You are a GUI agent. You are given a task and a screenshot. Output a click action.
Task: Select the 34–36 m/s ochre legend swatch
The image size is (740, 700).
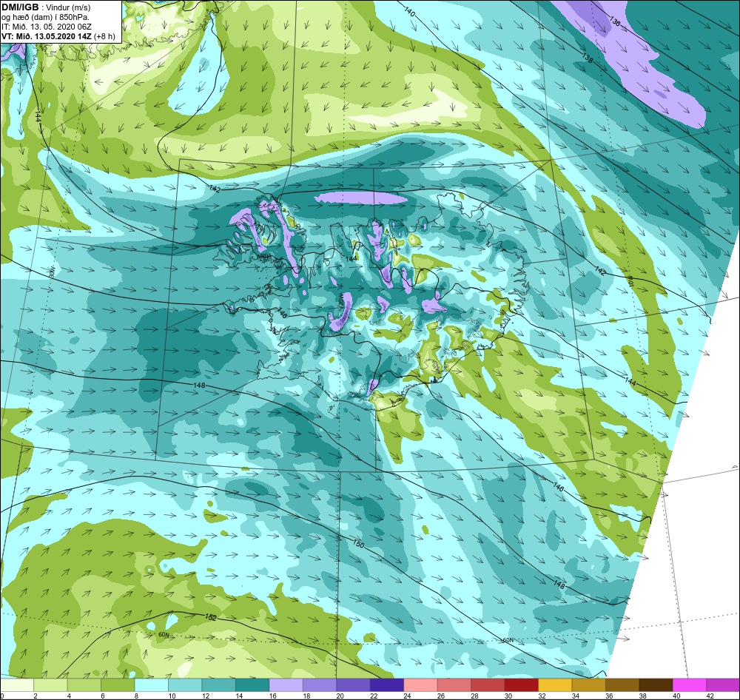coord(588,685)
